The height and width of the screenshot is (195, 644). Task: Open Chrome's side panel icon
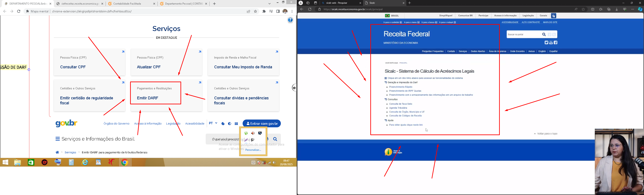278,11
